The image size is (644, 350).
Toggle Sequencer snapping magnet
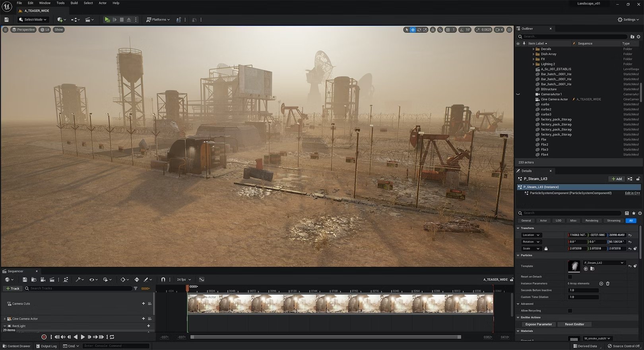point(163,280)
